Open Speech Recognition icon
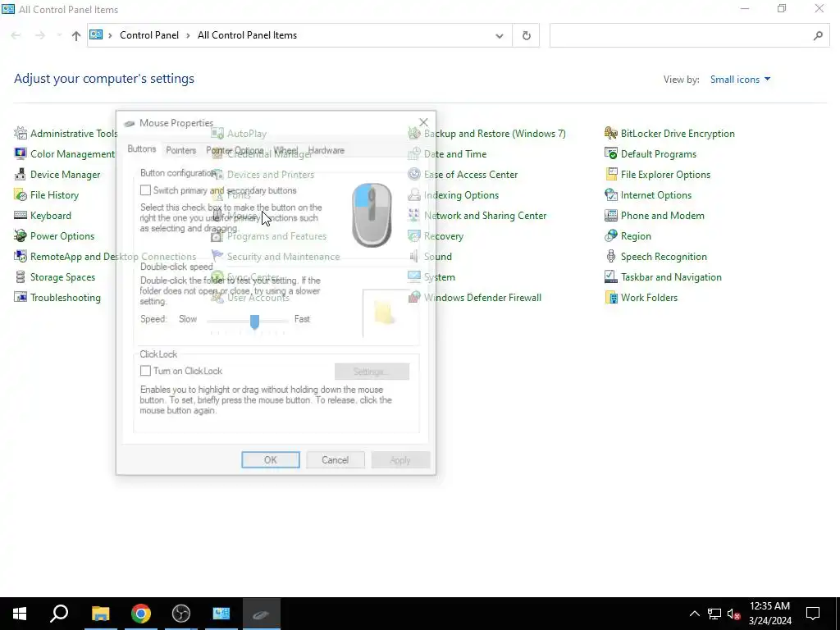 (x=610, y=257)
